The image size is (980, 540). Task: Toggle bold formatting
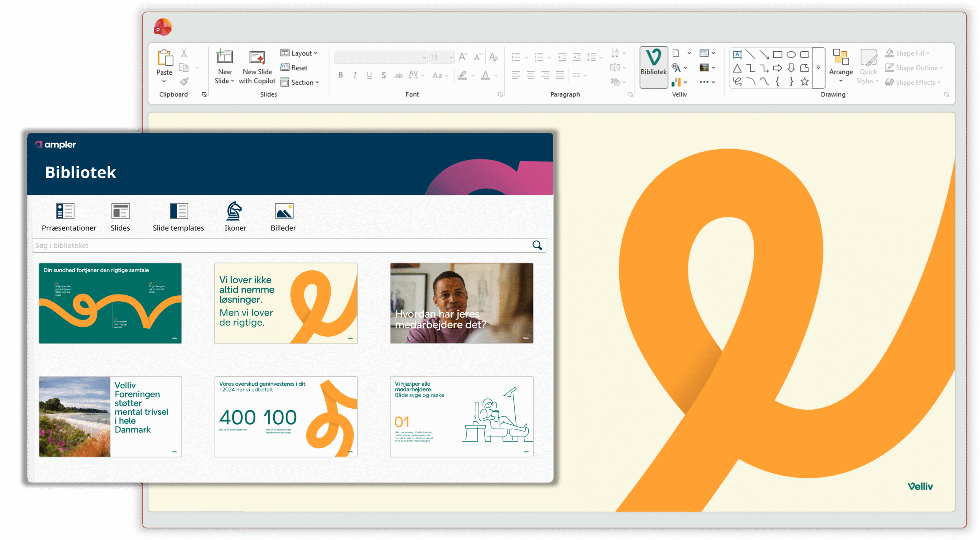pos(340,75)
